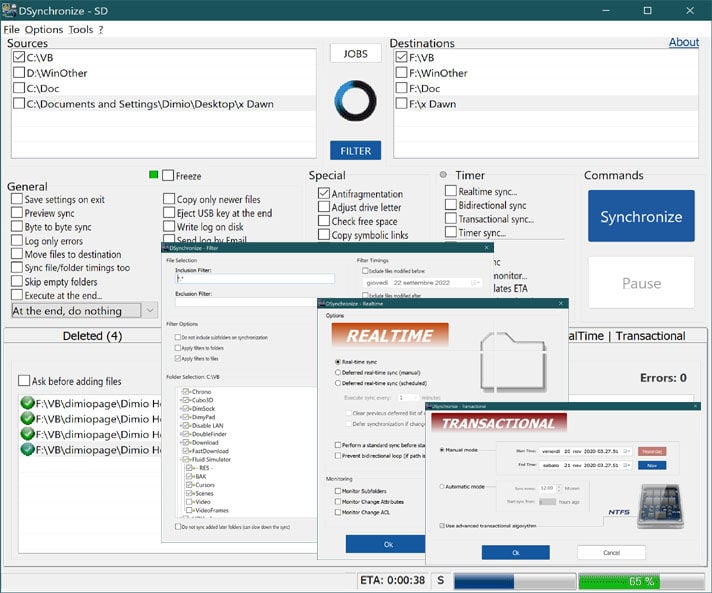Viewport: 712px width, 593px height.
Task: Switch to the Deleted (4) tab
Action: (92, 336)
